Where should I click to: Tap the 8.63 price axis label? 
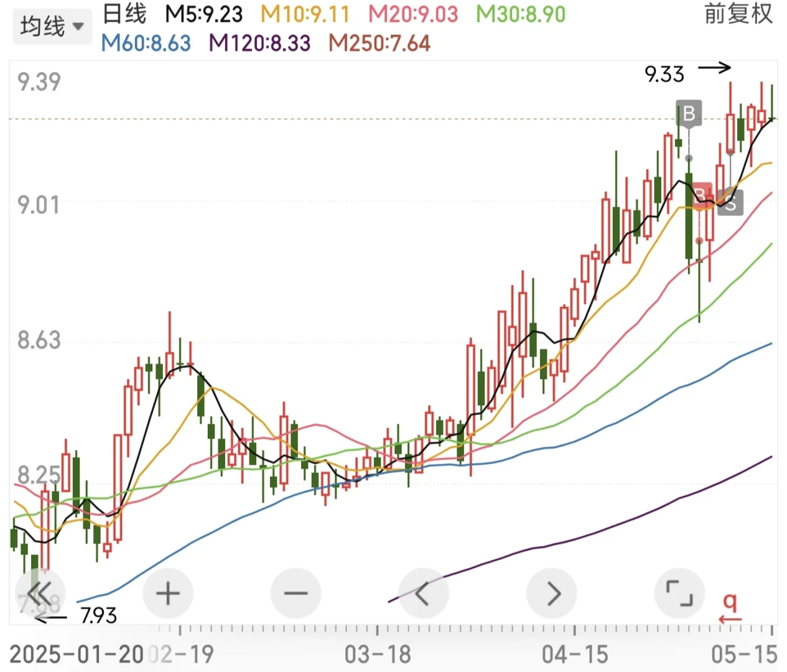[39, 340]
